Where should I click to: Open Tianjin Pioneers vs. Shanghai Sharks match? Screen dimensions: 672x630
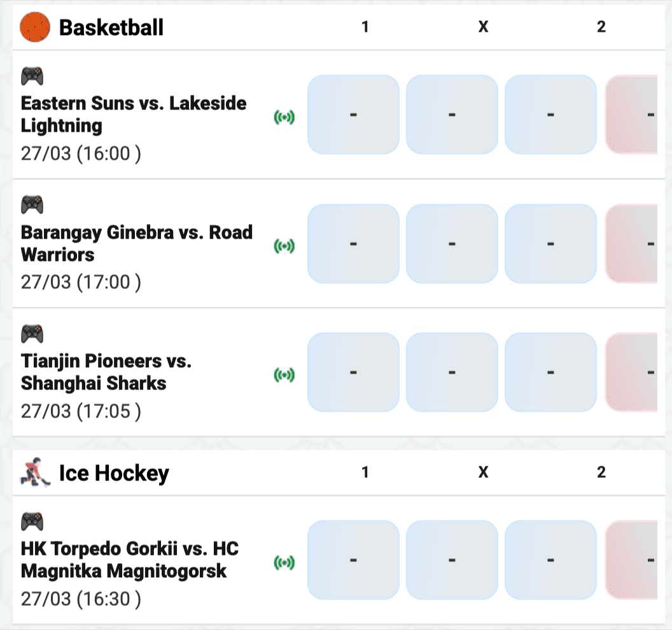106,372
